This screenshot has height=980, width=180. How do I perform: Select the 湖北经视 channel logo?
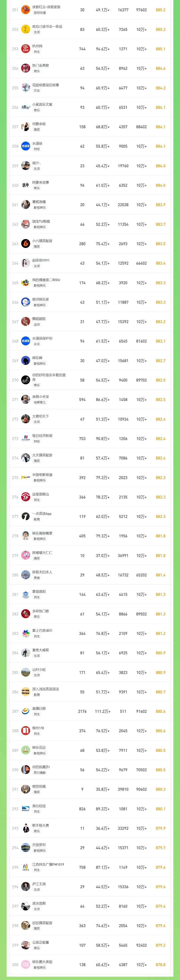(26, 808)
